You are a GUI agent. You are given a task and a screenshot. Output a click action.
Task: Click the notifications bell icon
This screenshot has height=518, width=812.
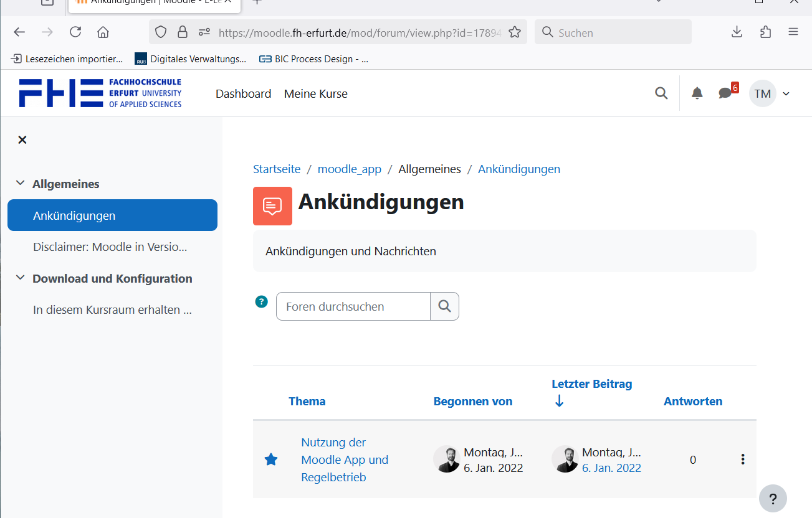(697, 93)
